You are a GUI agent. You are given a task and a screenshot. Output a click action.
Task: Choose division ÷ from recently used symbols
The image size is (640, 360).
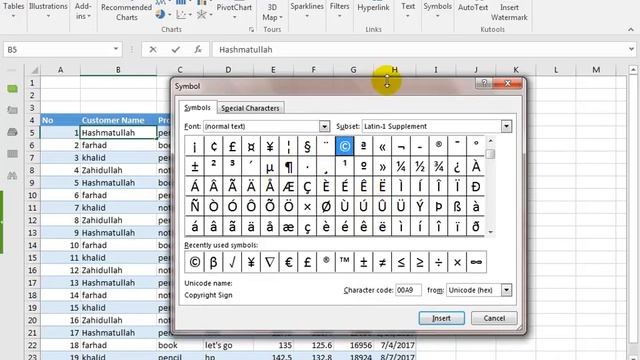tap(438, 262)
